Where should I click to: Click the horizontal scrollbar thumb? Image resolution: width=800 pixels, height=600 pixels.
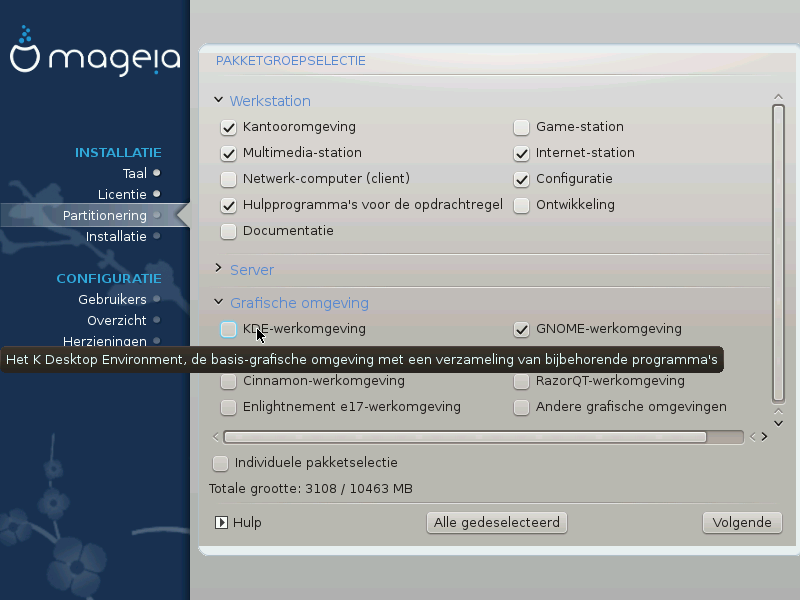(465, 437)
